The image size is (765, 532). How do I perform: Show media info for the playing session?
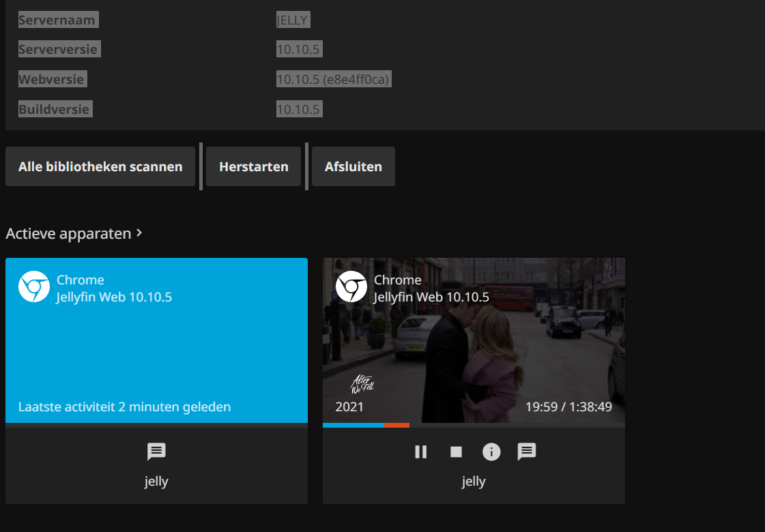(x=491, y=452)
